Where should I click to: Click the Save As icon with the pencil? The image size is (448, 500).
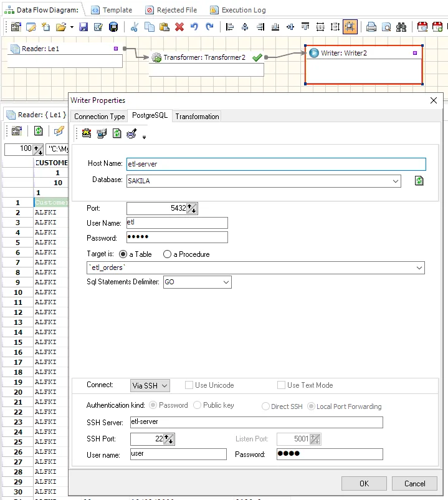click(x=98, y=27)
